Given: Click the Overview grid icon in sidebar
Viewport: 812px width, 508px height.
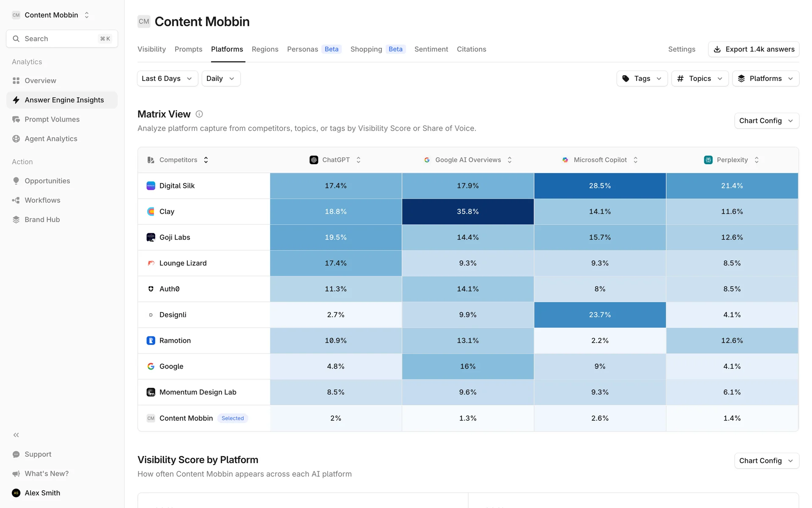Looking at the screenshot, I should (x=16, y=80).
